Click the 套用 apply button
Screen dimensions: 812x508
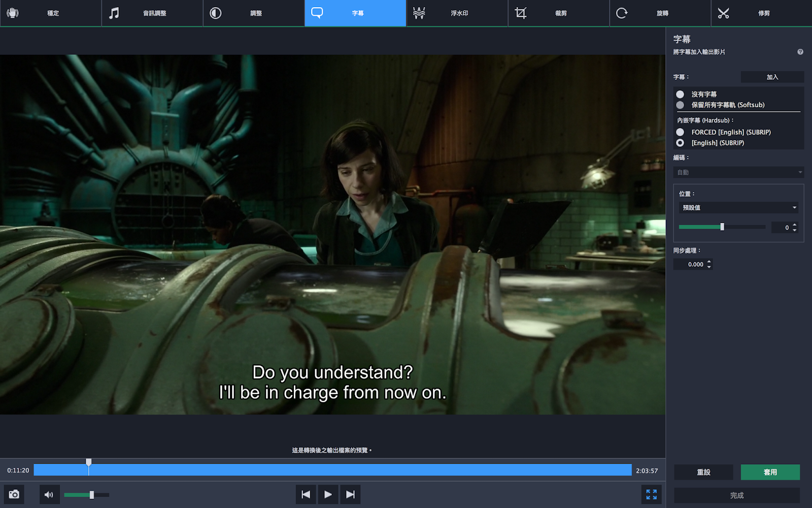click(770, 472)
